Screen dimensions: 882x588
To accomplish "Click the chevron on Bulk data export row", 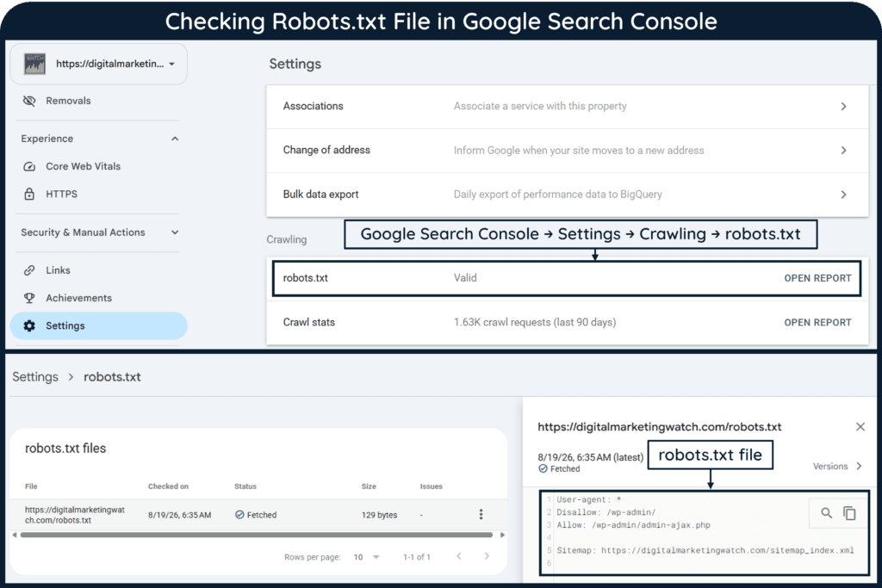I will point(843,195).
